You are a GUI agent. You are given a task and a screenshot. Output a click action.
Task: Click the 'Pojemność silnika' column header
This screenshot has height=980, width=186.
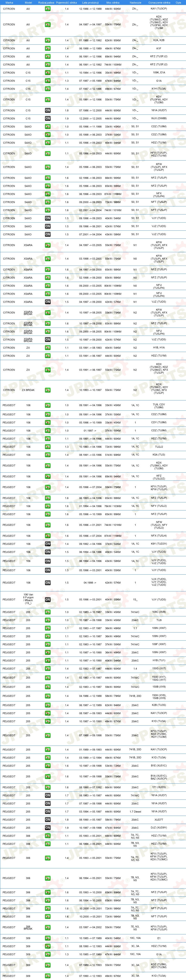pyautogui.click(x=66, y=2)
